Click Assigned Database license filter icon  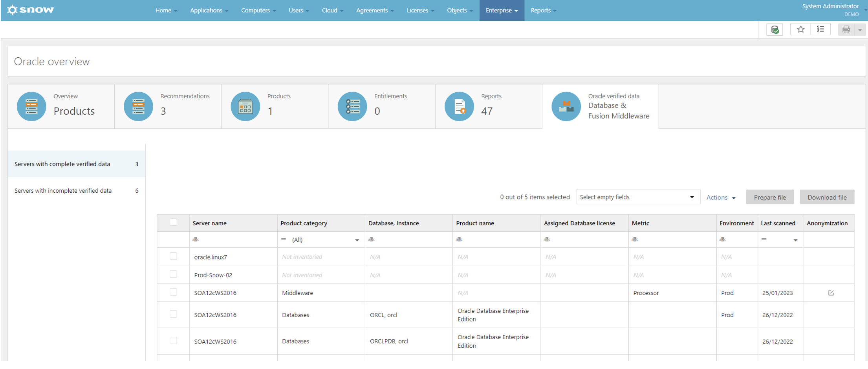coord(547,239)
